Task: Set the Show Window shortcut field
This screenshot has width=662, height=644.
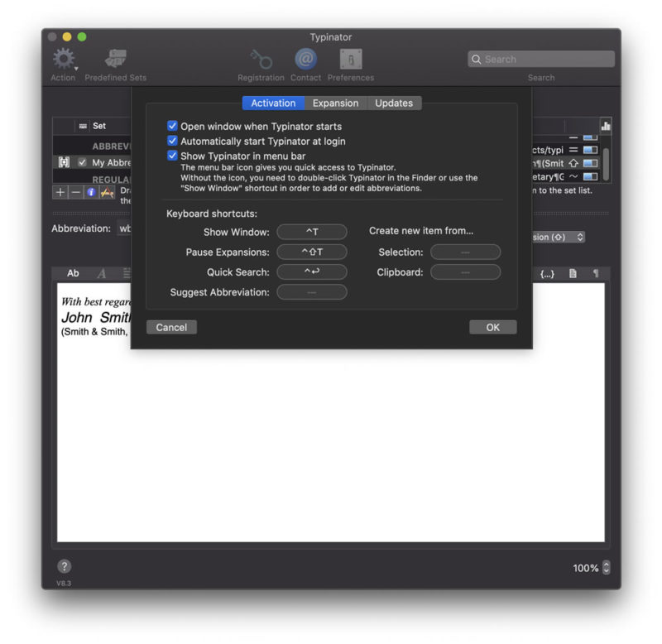Action: (312, 232)
